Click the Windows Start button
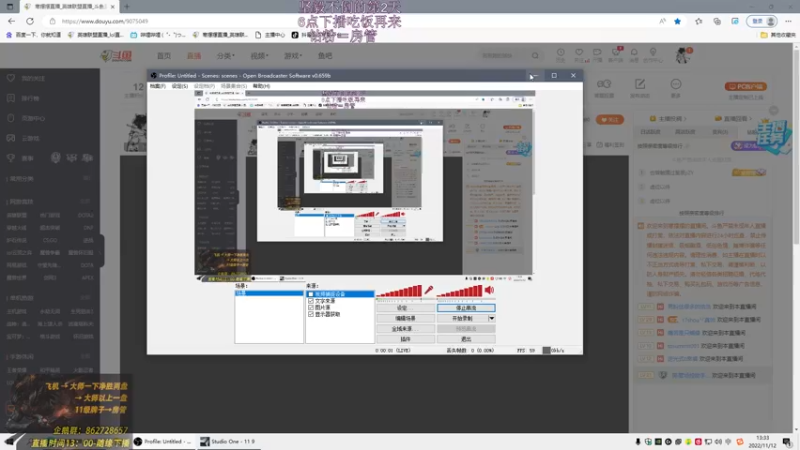Viewport: 800px width, 450px height. tap(9, 441)
